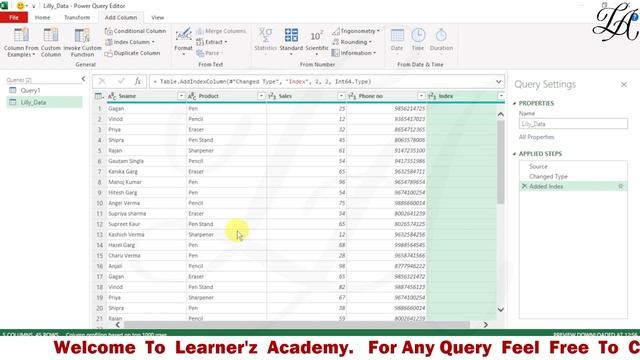
Task: Open Trigonometry dropdown
Action: [x=355, y=31]
